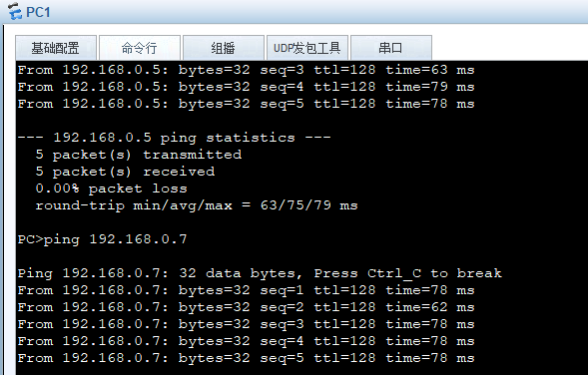Screen dimensions: 588x375
Task: Click the 192.168.0.7 seq=2 time=62 line
Action: pos(246,307)
